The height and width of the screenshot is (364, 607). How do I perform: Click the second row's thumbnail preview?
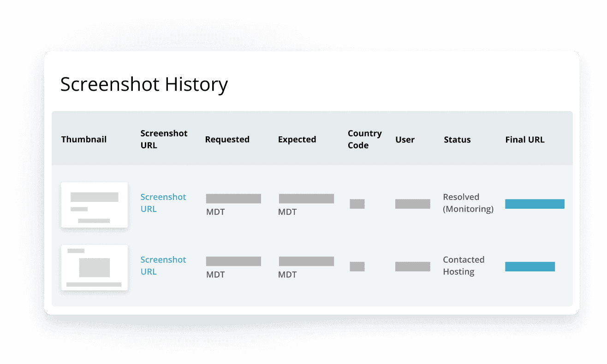94,267
